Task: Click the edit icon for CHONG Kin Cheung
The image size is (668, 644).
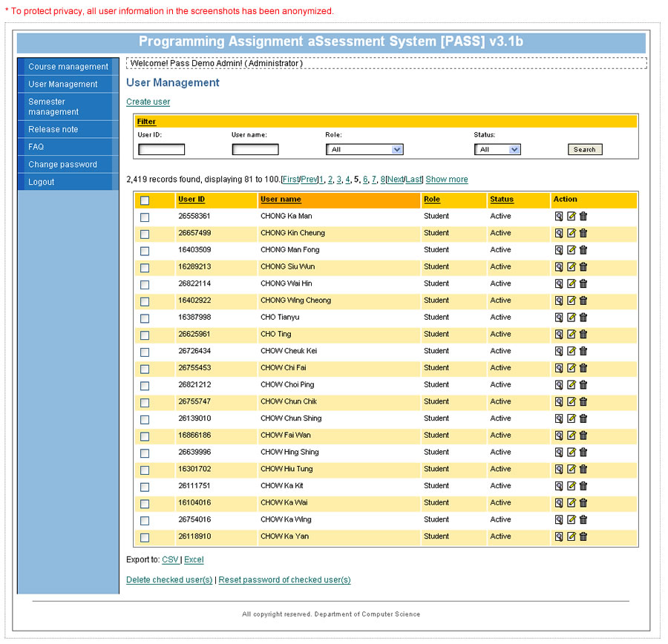Action: point(571,233)
